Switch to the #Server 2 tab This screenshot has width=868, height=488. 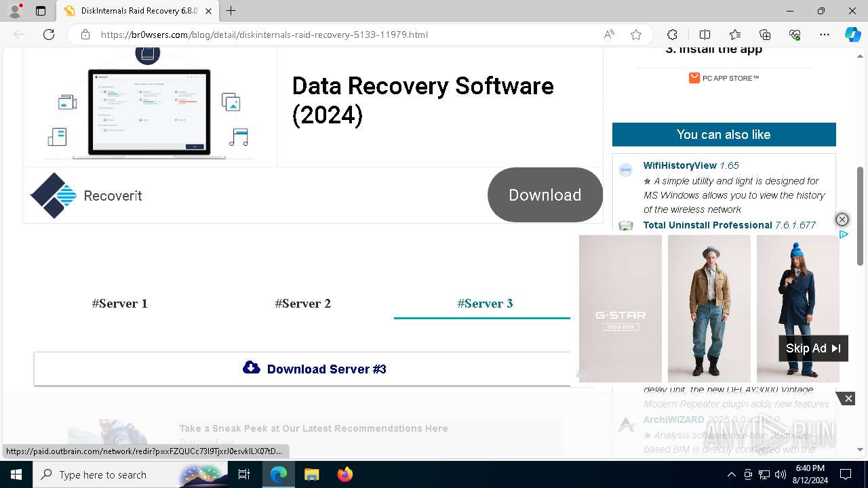pyautogui.click(x=303, y=304)
